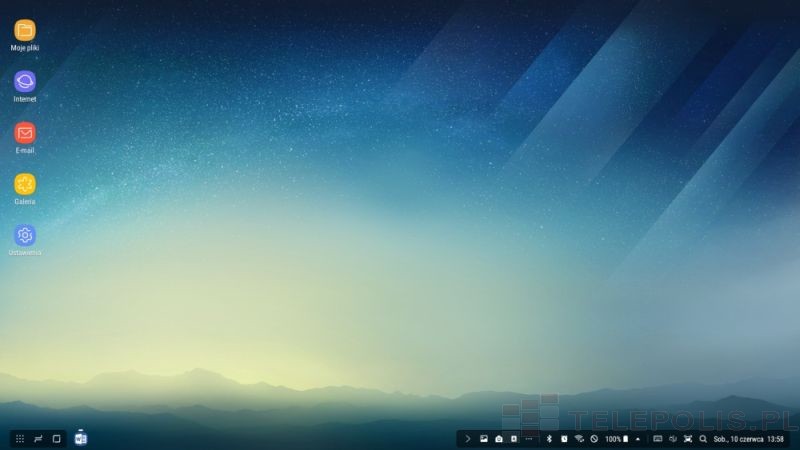The width and height of the screenshot is (800, 450).
Task: Expand quick settings up arrow
Action: point(638,439)
